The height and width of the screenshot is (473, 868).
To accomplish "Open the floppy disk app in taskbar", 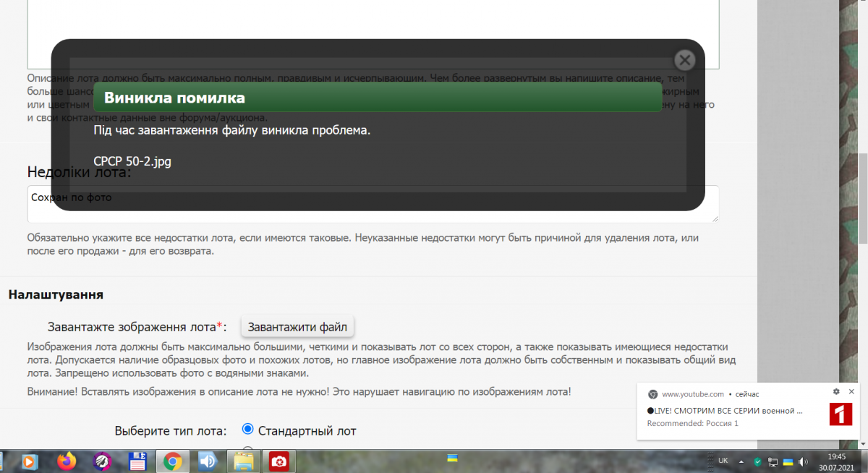I will (x=137, y=461).
